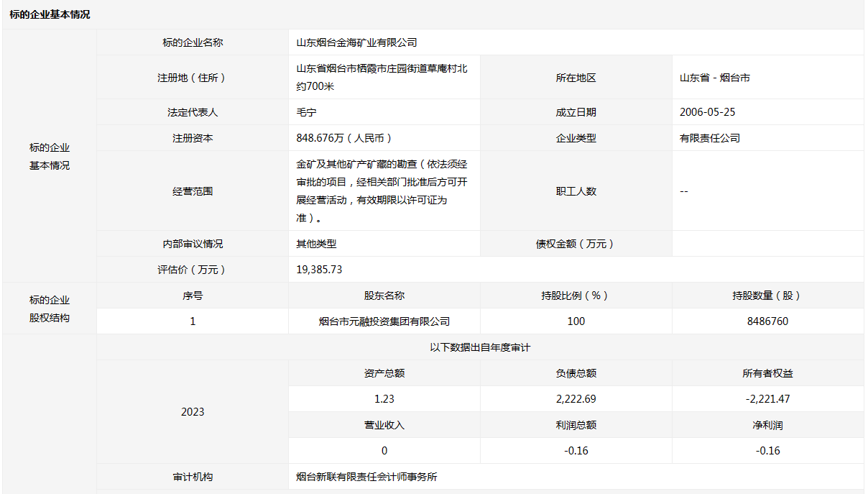Select the enterprise type value 有限责任公司
This screenshot has height=494, width=868.
tap(709, 138)
